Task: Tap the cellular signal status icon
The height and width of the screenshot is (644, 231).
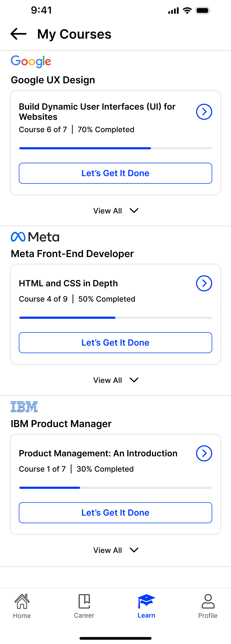Action: pos(173,11)
